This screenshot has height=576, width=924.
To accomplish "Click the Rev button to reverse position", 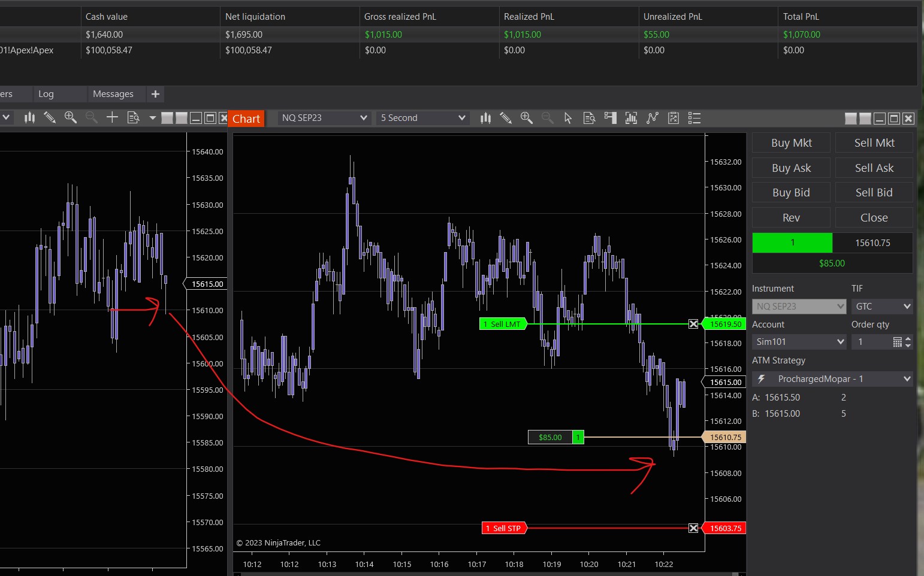I will [791, 218].
